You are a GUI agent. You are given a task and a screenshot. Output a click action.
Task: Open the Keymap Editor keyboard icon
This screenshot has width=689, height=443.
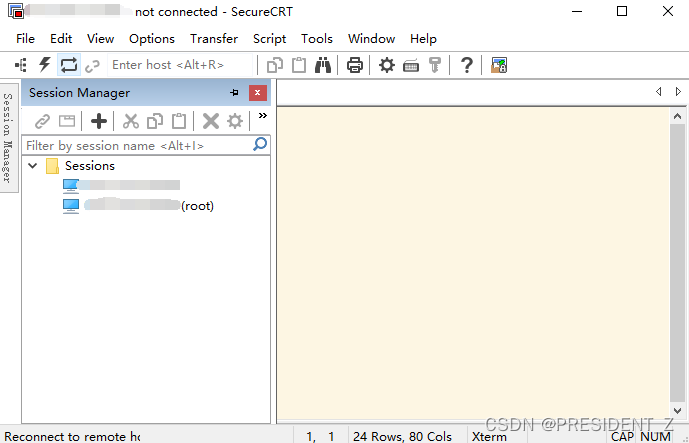click(411, 66)
